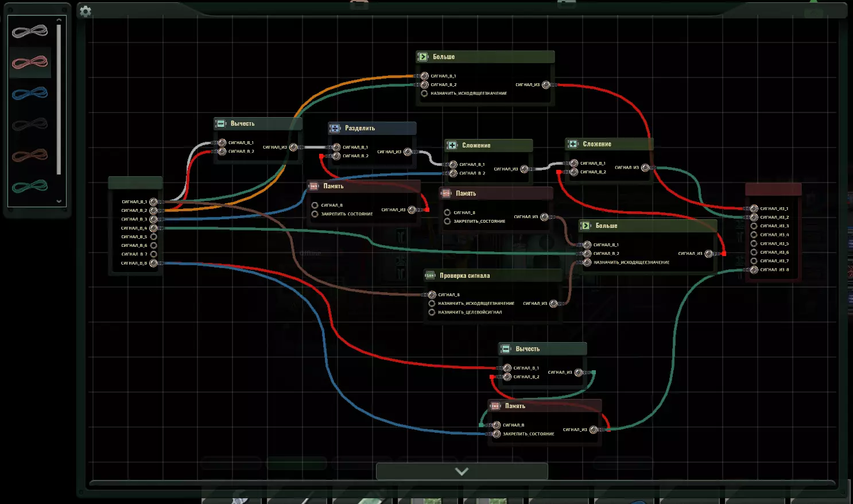The height and width of the screenshot is (504, 853).
Task: Click the dark red header of the output panel
Action: [x=773, y=189]
